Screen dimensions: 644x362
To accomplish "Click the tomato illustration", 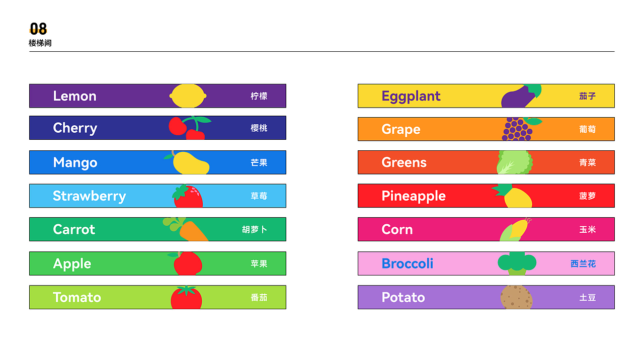I will [186, 297].
